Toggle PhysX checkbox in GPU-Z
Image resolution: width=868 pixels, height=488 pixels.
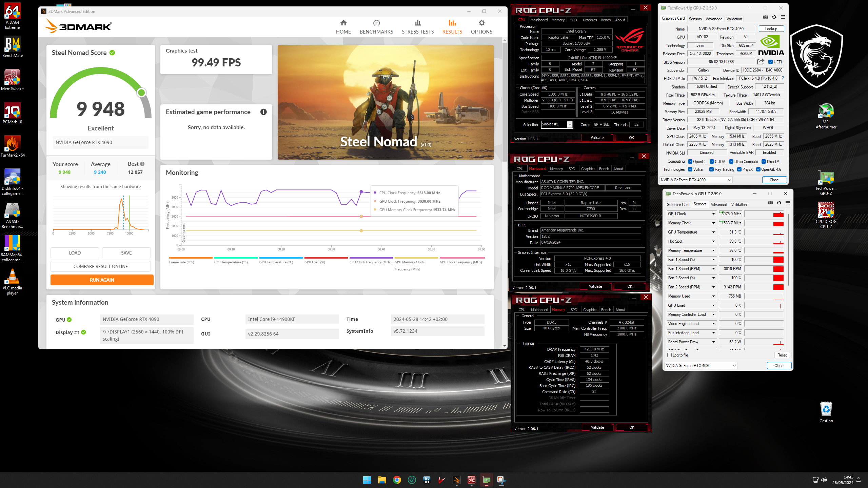(739, 169)
